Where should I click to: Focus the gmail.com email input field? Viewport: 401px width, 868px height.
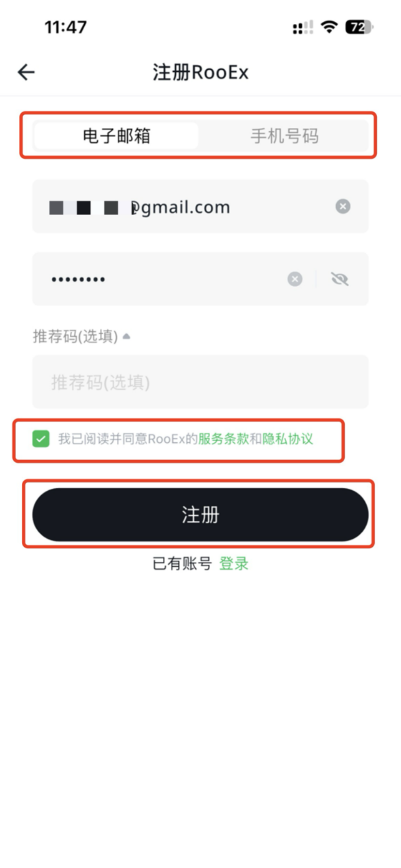pos(200,206)
